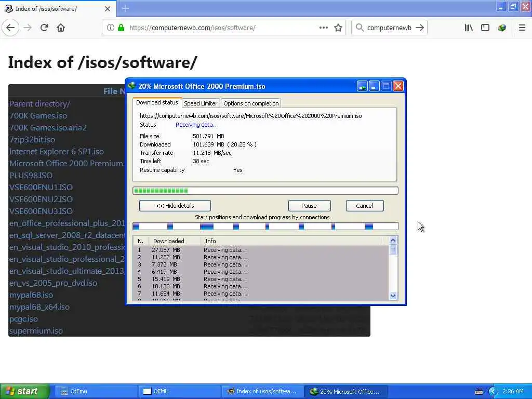Select connection row 7 with 11.654 MB

pyautogui.click(x=261, y=294)
